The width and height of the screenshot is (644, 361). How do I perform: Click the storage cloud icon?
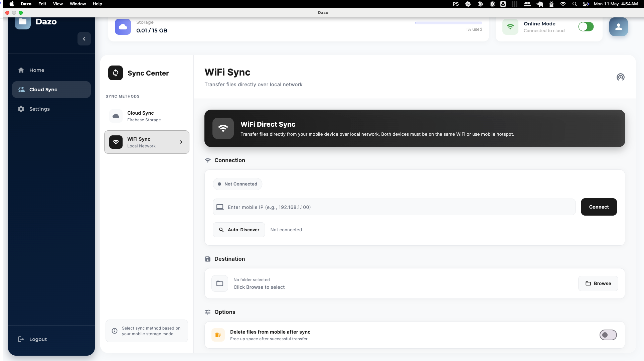[x=123, y=27]
